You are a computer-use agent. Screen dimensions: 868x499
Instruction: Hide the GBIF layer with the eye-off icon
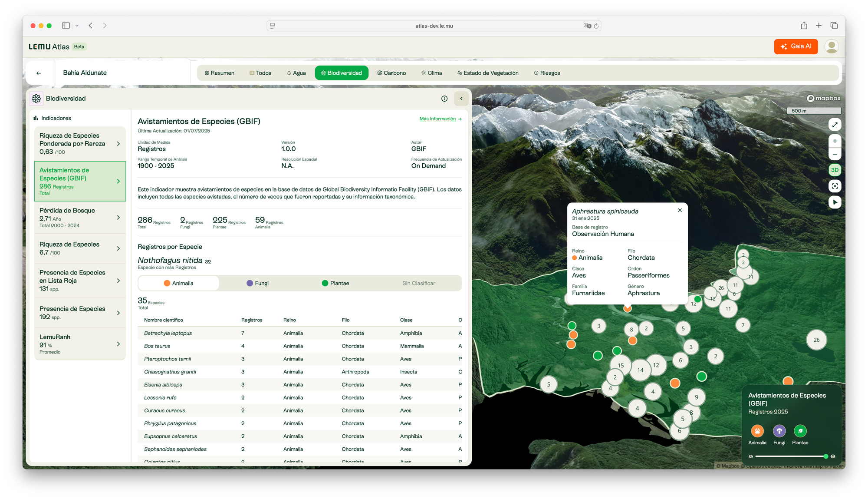750,456
